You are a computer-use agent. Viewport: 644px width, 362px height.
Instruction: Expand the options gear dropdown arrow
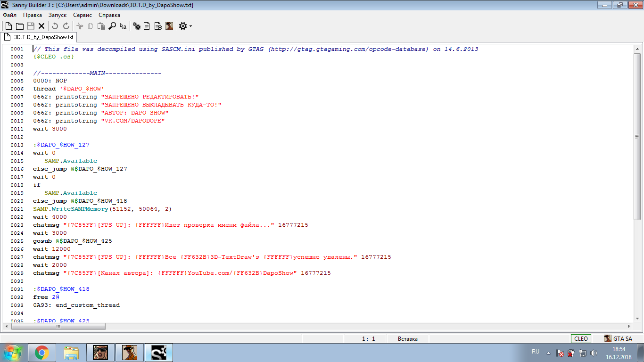(x=190, y=26)
